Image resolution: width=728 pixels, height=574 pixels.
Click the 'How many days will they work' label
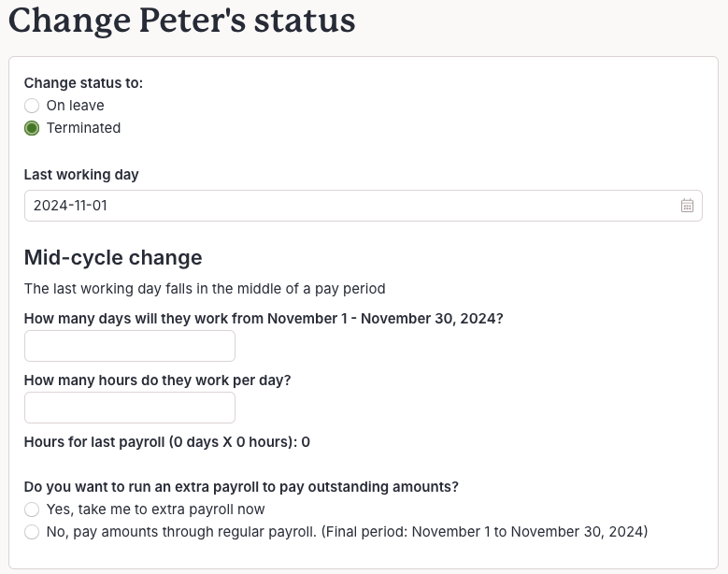point(264,318)
